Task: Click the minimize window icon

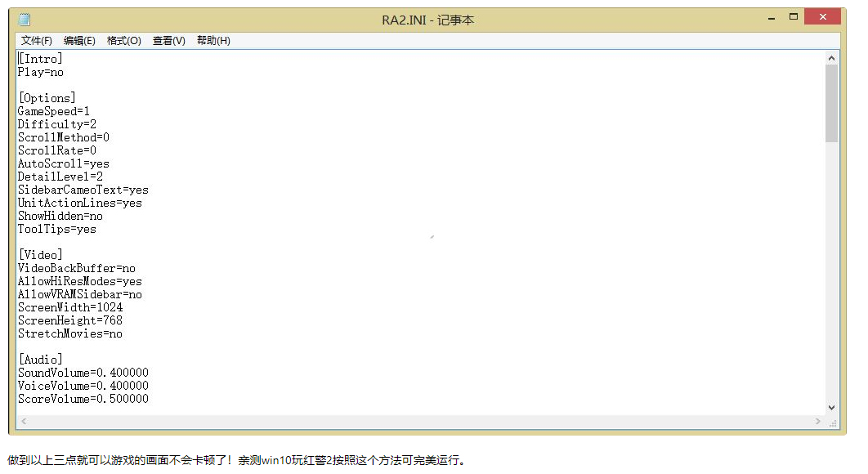Action: [770, 15]
